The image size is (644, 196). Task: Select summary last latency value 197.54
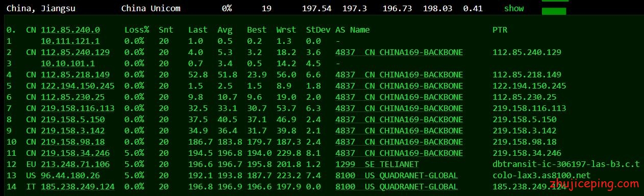click(x=317, y=8)
